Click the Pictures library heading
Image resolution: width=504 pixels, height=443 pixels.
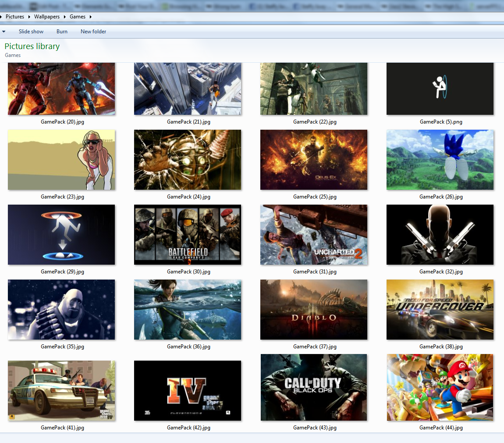point(32,46)
